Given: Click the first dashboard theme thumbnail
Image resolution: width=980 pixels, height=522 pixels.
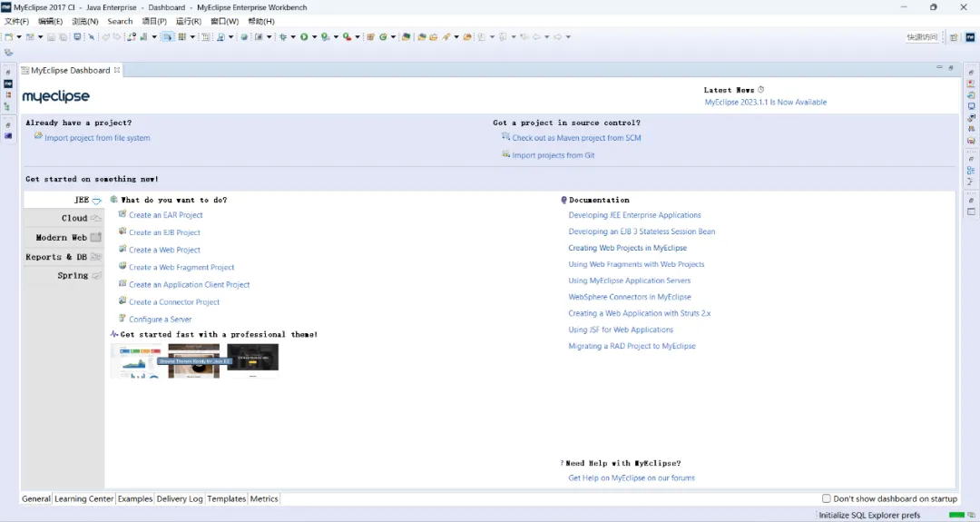Looking at the screenshot, I should pyautogui.click(x=135, y=360).
